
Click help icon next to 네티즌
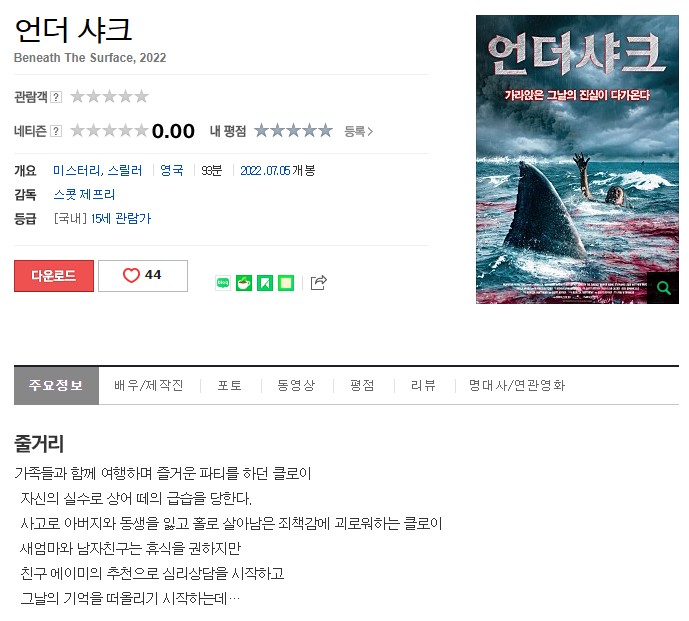click(x=56, y=131)
